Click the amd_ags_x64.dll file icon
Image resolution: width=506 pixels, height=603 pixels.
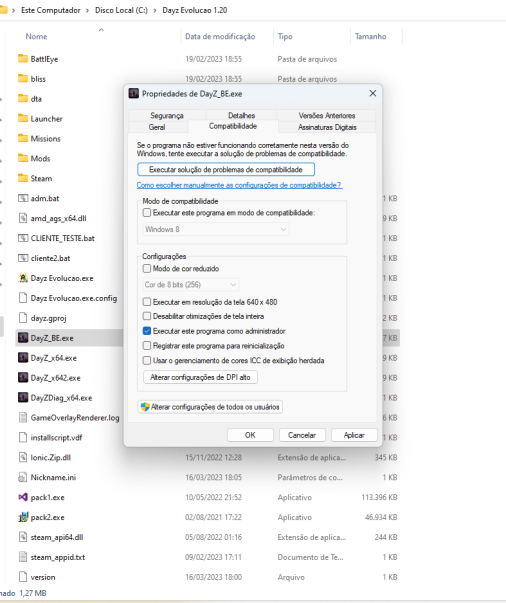click(x=23, y=218)
